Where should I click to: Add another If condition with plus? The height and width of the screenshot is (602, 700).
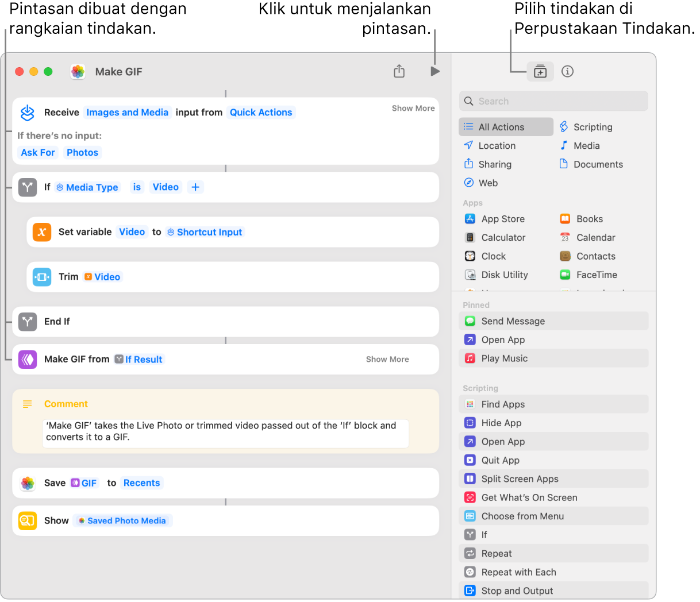195,187
